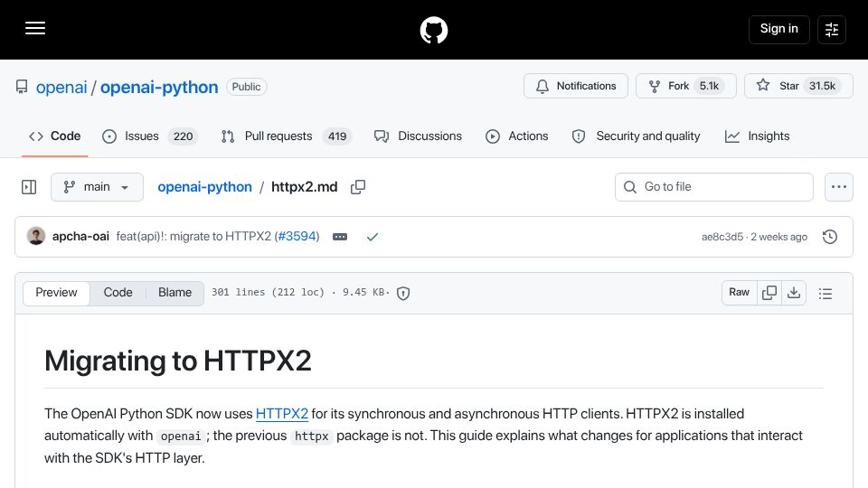The height and width of the screenshot is (488, 868).
Task: View the file commit history clock icon
Action: click(x=829, y=237)
